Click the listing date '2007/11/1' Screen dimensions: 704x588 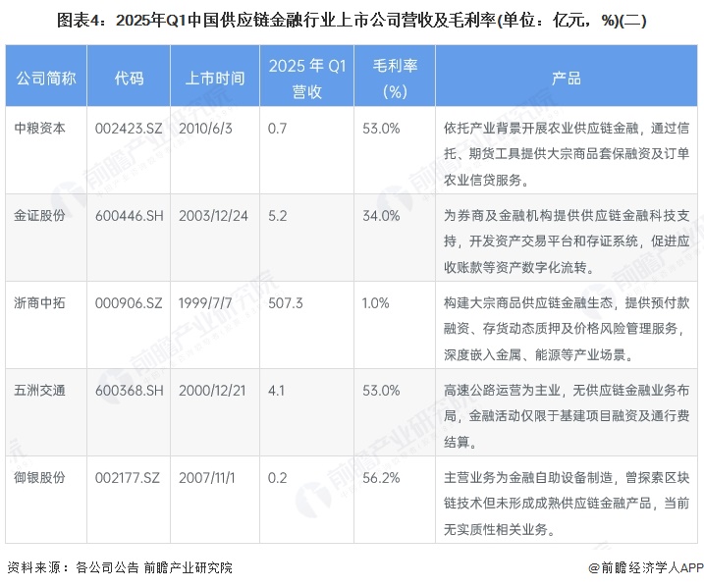[x=206, y=478]
